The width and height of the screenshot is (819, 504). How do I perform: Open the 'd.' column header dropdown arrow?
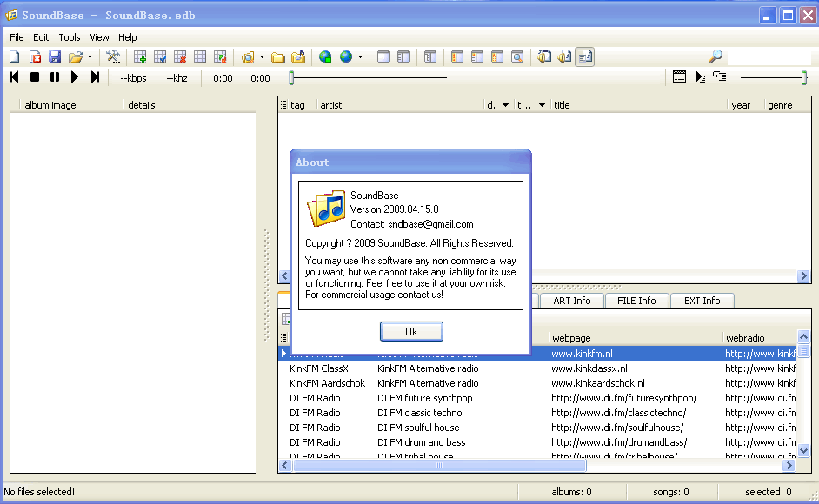tap(506, 105)
